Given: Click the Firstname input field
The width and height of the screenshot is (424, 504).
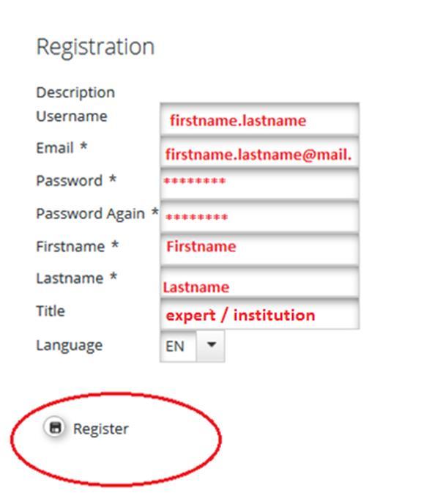Looking at the screenshot, I should tap(259, 250).
